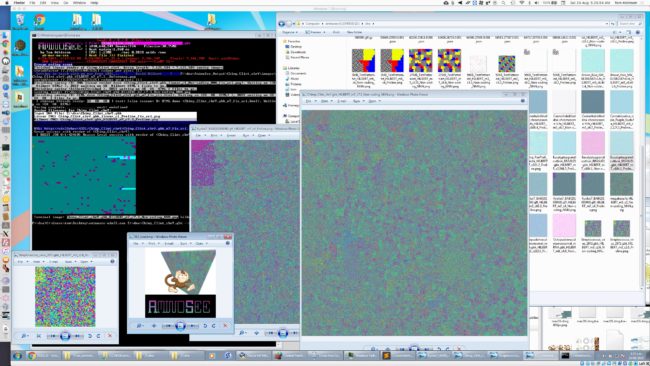Open Chrome icon on Windows desktop
Viewport: 650px width, 366px height.
(40, 21)
